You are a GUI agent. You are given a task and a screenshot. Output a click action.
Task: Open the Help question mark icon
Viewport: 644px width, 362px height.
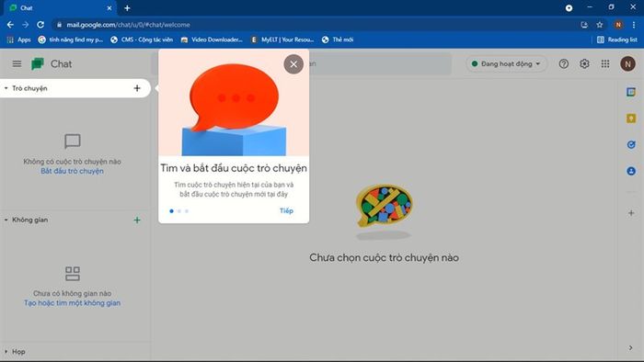(563, 63)
